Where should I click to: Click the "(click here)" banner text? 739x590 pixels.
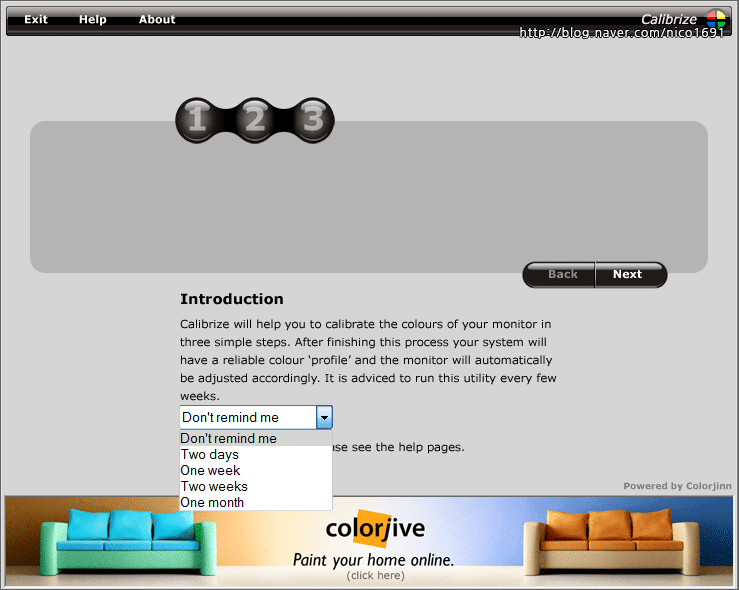click(x=375, y=575)
